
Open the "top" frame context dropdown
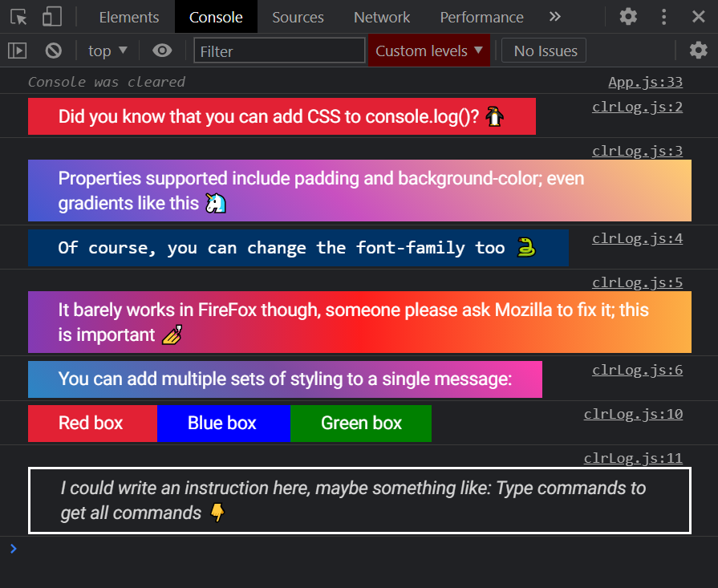point(107,50)
